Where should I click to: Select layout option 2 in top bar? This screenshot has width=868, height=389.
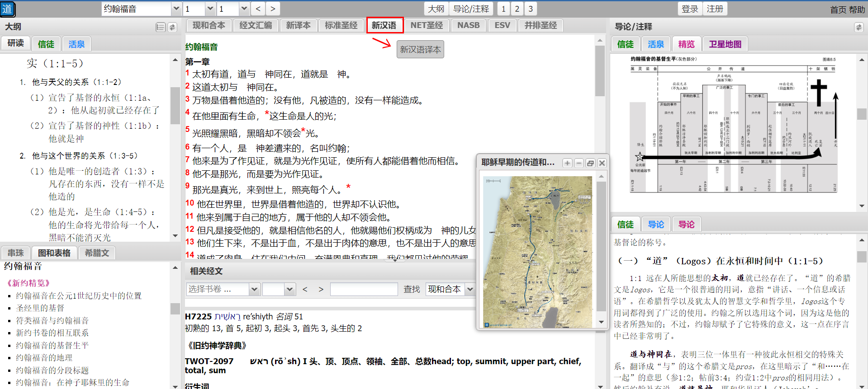pos(517,9)
